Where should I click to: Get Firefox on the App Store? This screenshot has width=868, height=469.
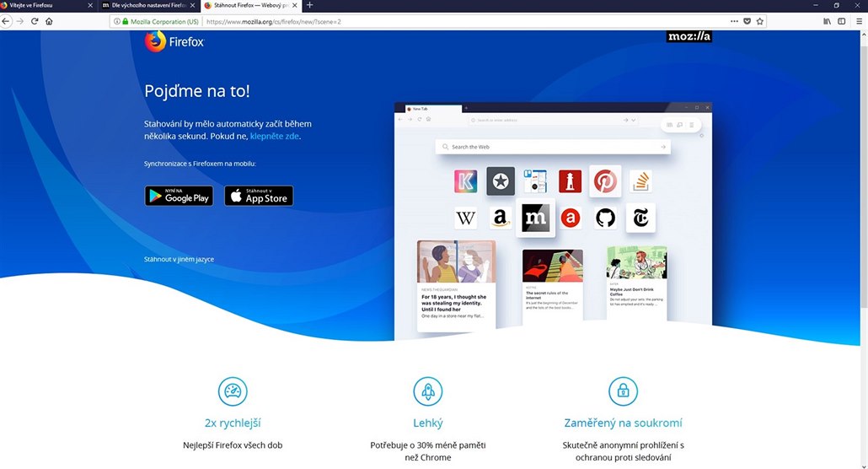click(x=259, y=196)
